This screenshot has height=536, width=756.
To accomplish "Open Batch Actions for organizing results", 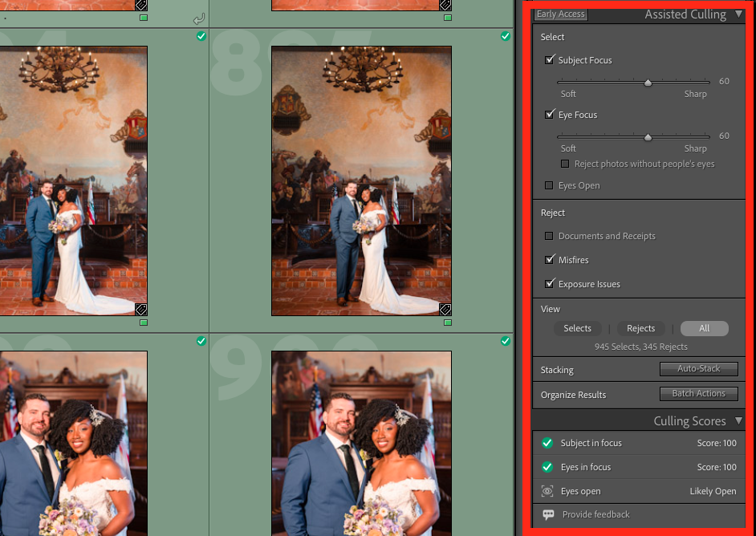I will click(698, 394).
